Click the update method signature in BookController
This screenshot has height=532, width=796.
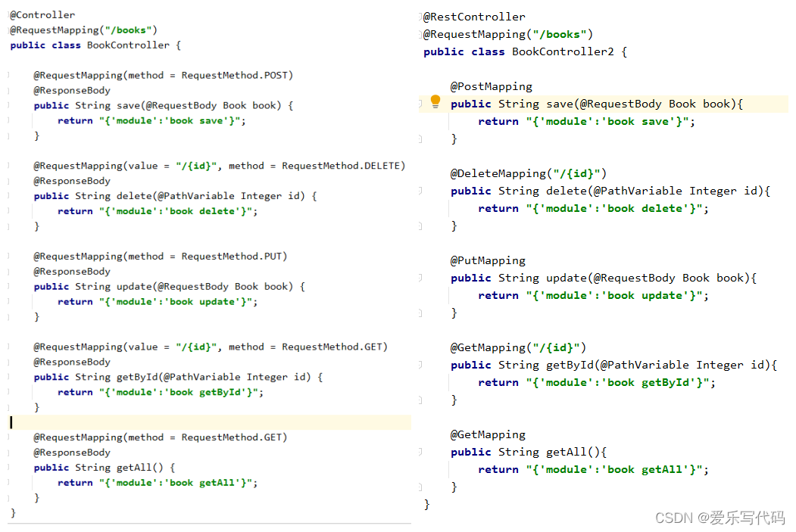pyautogui.click(x=170, y=287)
